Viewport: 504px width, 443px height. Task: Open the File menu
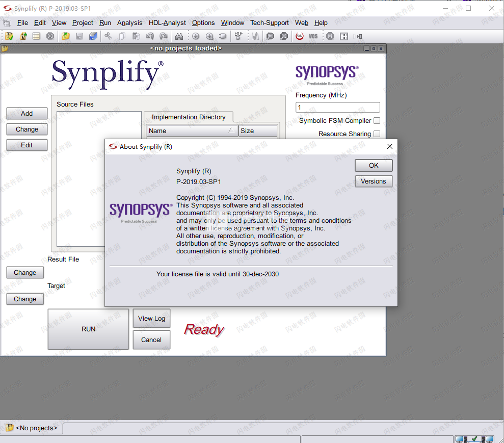click(x=22, y=23)
